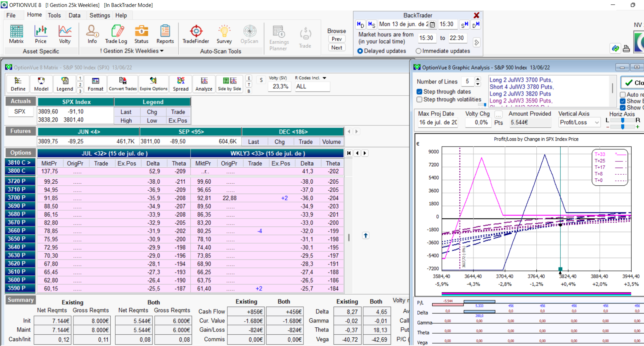Click the Model icon in Matrix toolbar
Viewport: 644px width, 346px height.
click(x=41, y=84)
